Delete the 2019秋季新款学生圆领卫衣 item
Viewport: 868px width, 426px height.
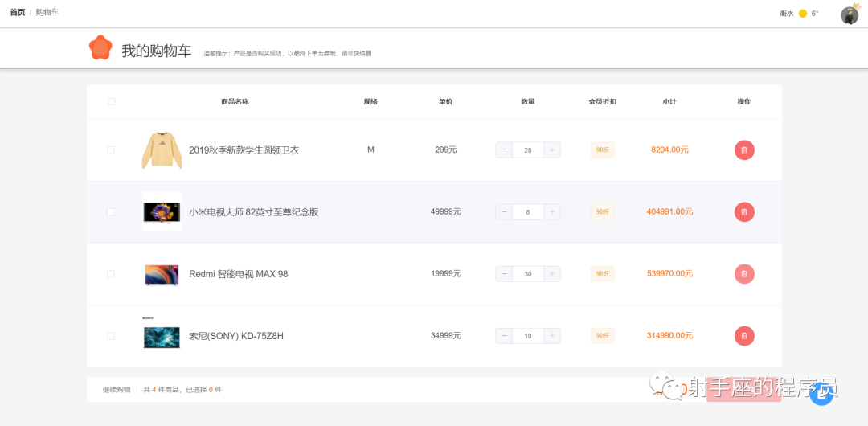click(x=744, y=150)
